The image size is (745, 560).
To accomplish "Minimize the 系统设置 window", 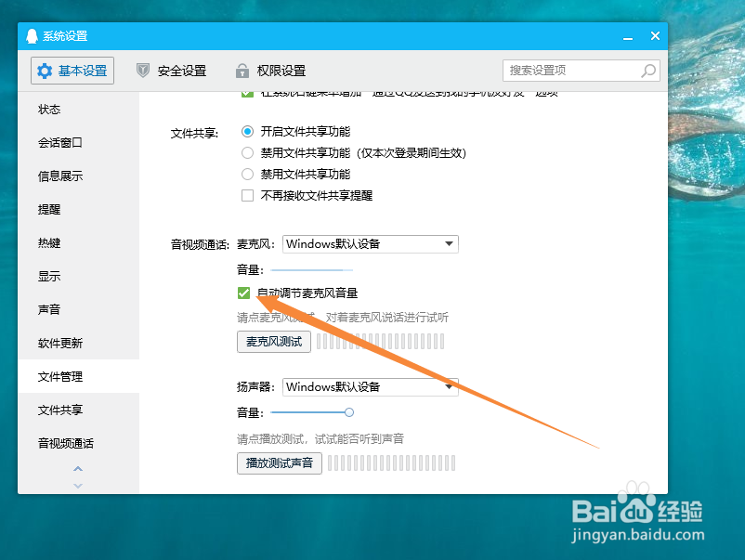I will coord(628,36).
